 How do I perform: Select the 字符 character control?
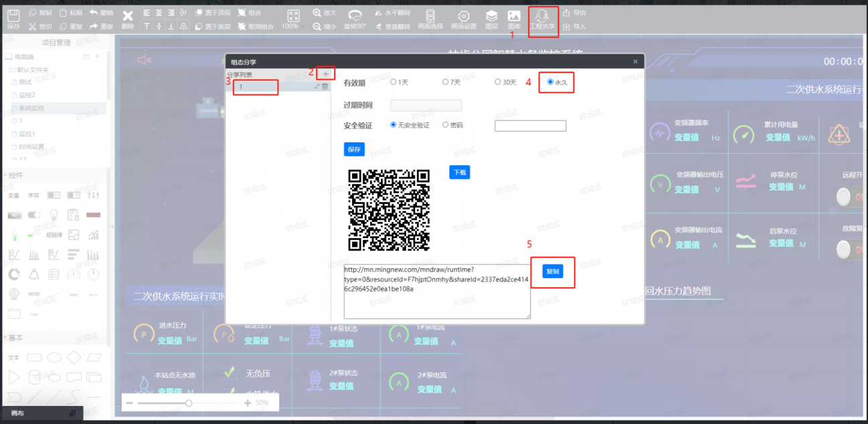click(33, 195)
